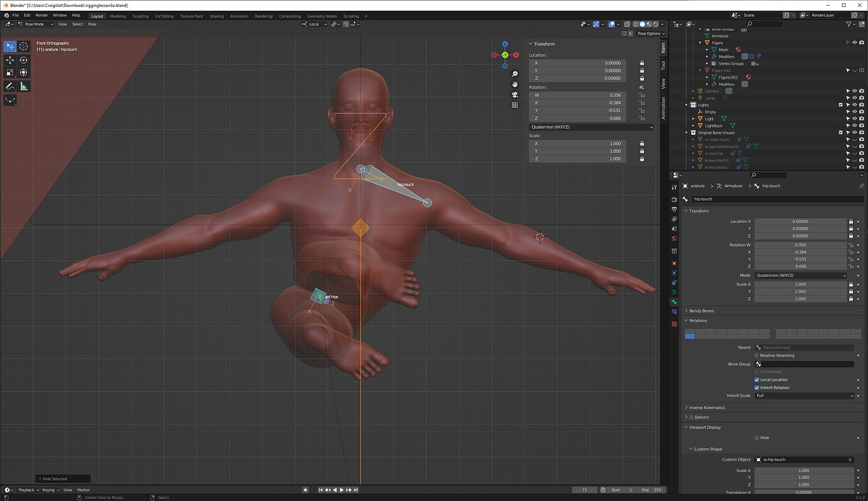The height and width of the screenshot is (501, 868).
Task: Jump to the timeline end frame
Action: click(357, 490)
